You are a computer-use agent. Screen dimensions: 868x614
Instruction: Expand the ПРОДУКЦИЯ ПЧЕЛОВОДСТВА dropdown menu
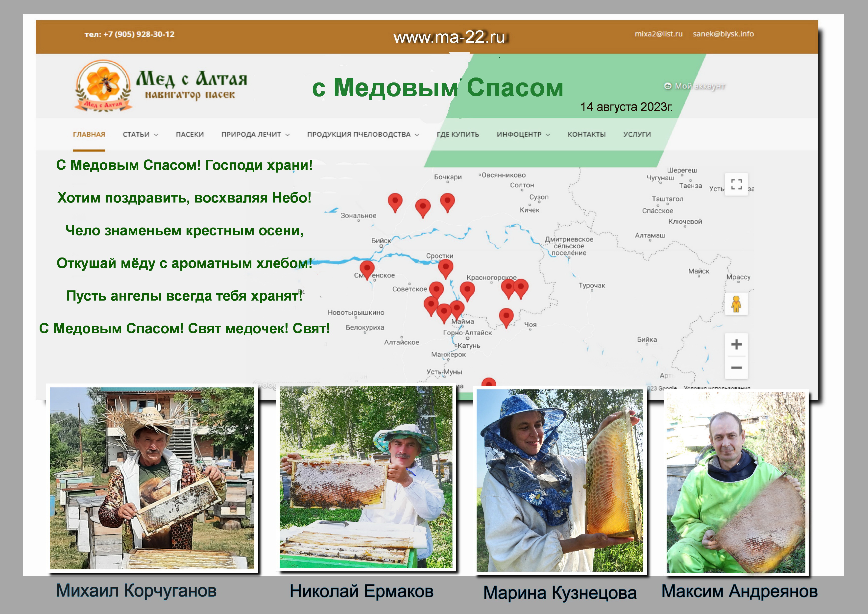[x=363, y=134]
